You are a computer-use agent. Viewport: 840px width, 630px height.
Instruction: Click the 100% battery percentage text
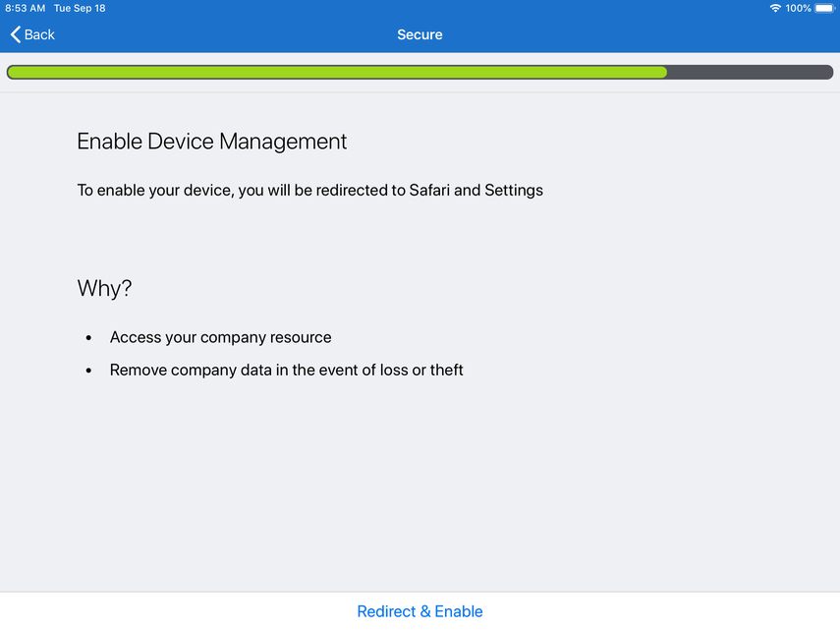[x=798, y=8]
